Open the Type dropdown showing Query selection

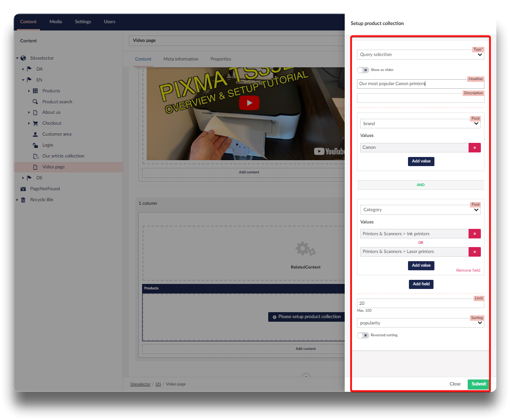[x=420, y=55]
